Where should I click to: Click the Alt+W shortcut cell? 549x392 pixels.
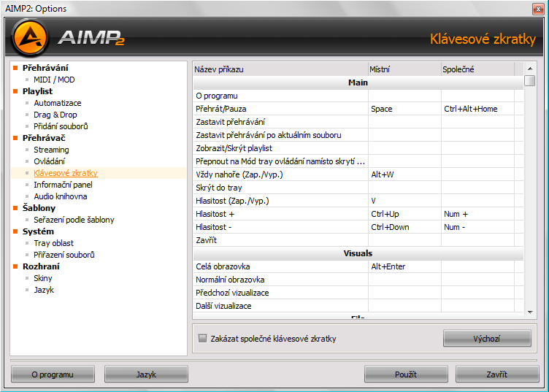[404, 174]
